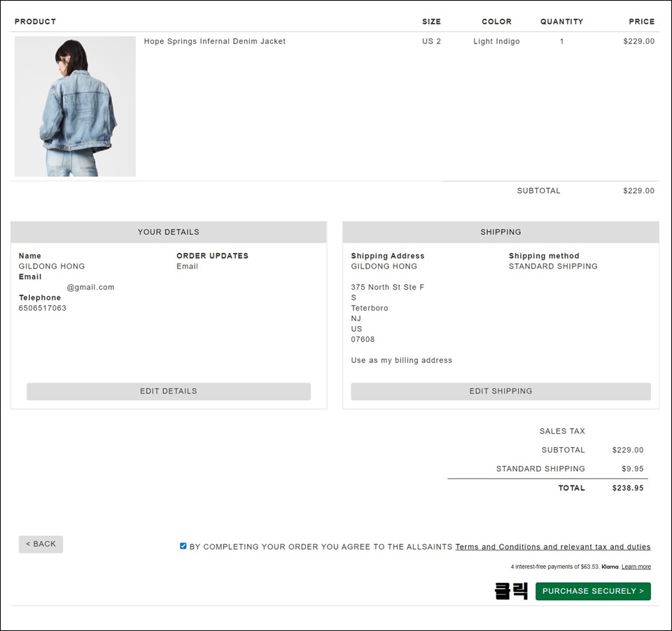Click the name GILDONG HONG under Your Details
The image size is (672, 631).
click(x=51, y=266)
